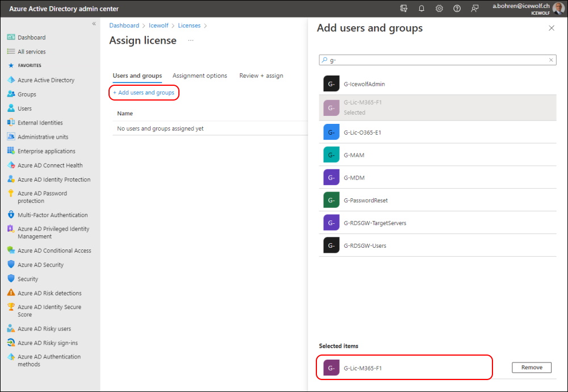Screen dimensions: 568x392
Task: Open Azure AD Password protection key icon
Action: point(11,193)
